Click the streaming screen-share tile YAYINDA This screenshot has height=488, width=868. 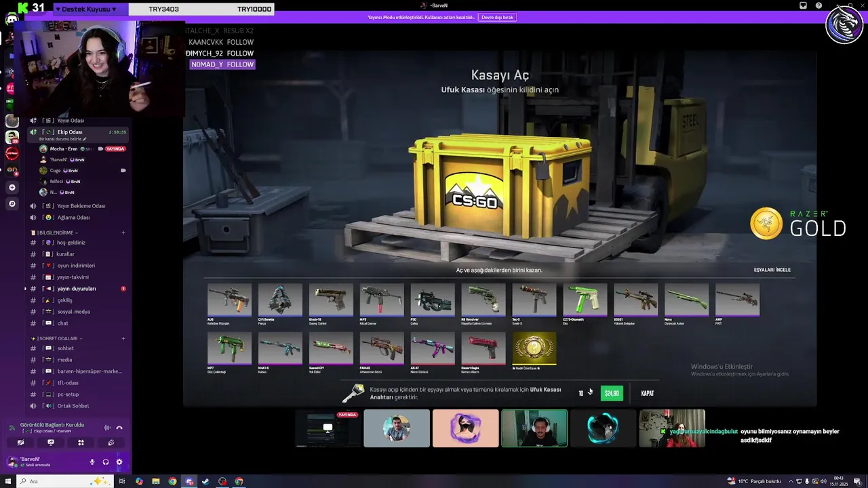(x=328, y=428)
